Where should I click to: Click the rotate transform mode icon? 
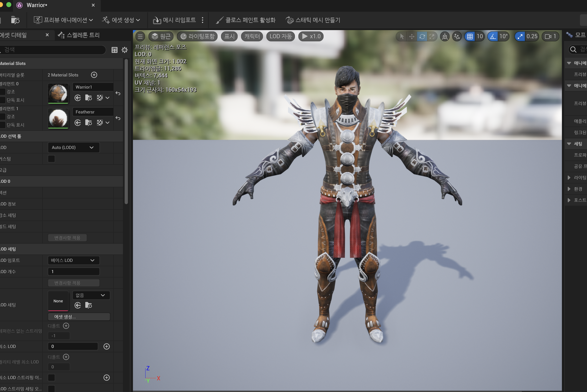coord(422,37)
